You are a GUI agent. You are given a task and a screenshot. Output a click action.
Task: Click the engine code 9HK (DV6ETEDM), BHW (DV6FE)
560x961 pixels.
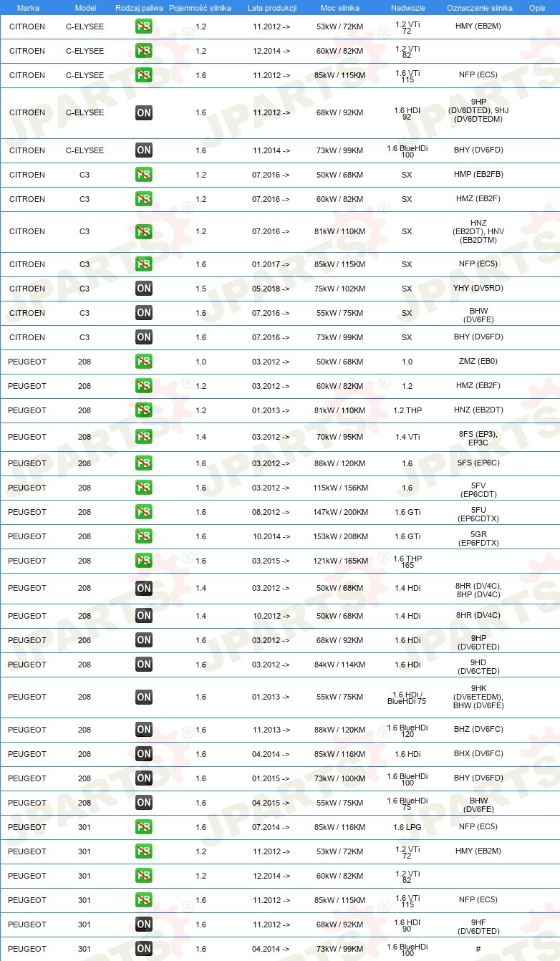pyautogui.click(x=479, y=696)
